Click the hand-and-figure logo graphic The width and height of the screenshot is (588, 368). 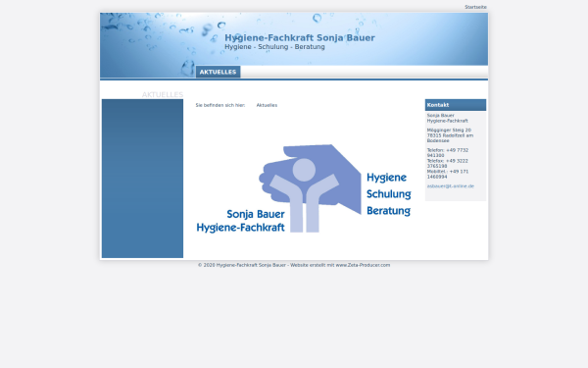click(310, 188)
